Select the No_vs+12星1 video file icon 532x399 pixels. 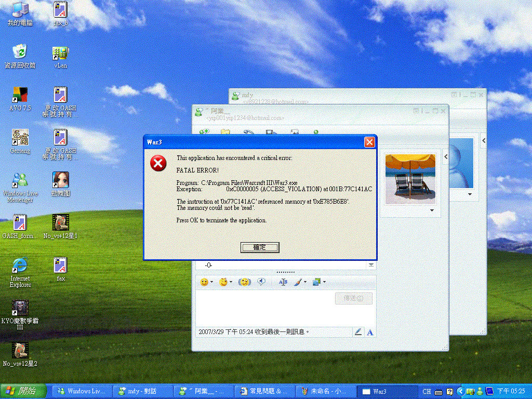coord(60,227)
